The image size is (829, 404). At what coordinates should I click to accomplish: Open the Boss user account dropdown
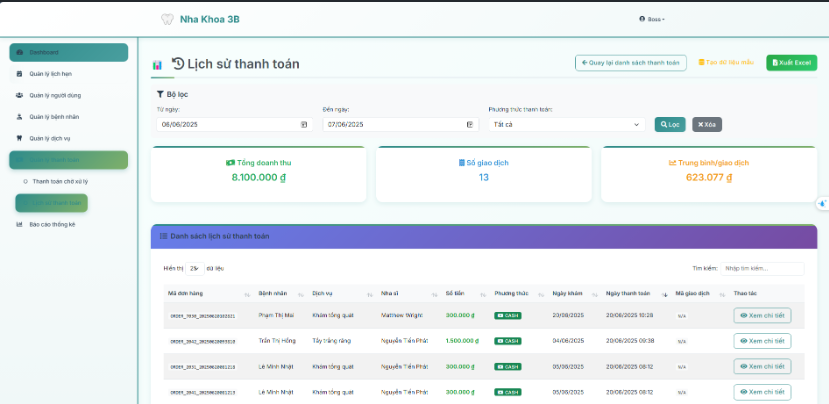pyautogui.click(x=651, y=19)
